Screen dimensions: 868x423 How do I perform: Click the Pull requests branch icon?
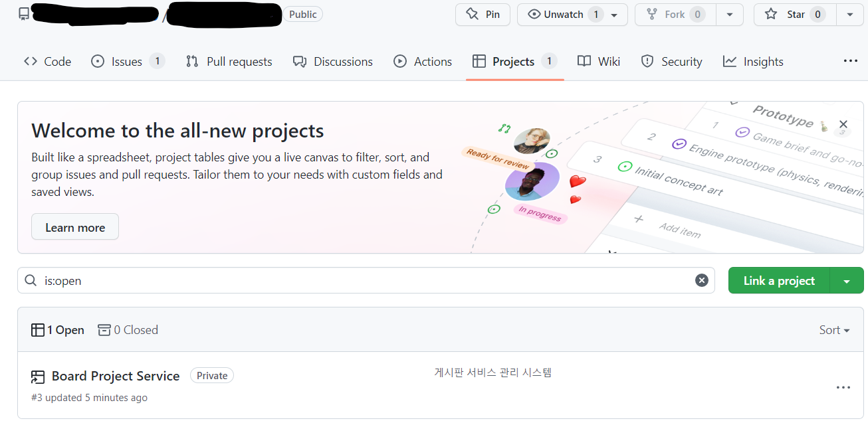tap(192, 61)
